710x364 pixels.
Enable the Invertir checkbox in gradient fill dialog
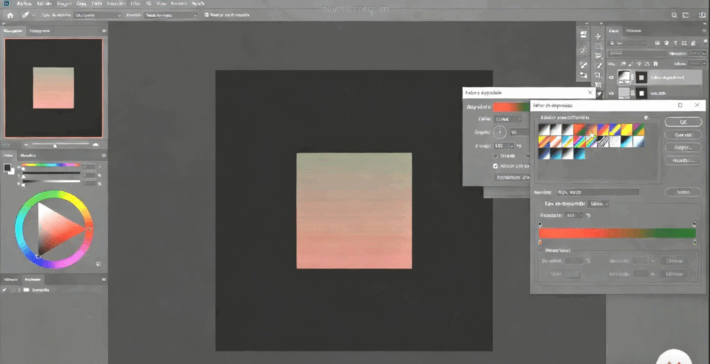click(495, 156)
